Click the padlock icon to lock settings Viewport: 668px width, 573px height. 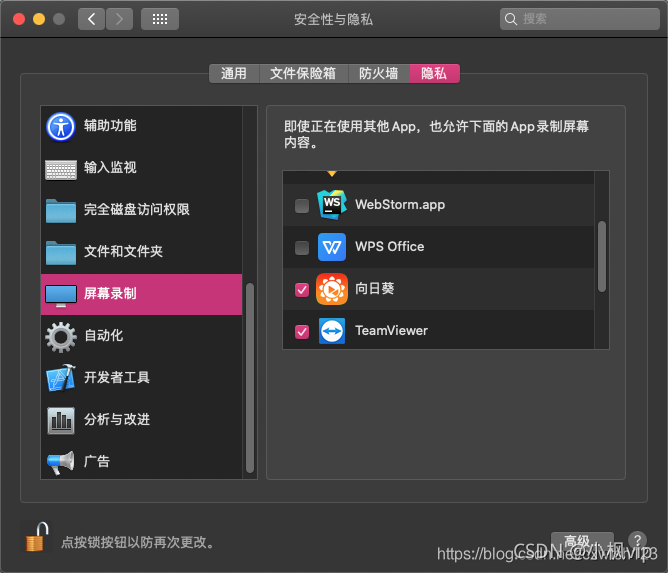tap(36, 537)
